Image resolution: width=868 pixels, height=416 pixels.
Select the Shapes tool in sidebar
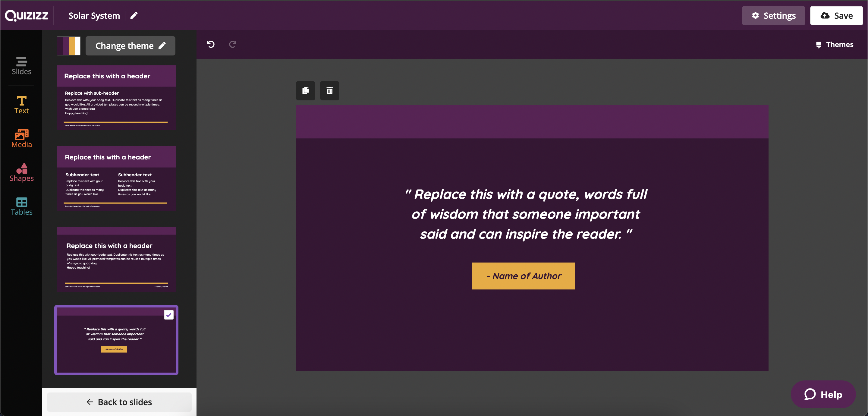[x=21, y=172]
